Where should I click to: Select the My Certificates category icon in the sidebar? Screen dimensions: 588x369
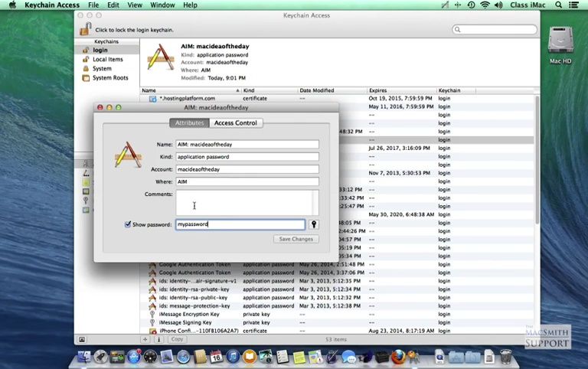pyautogui.click(x=86, y=191)
